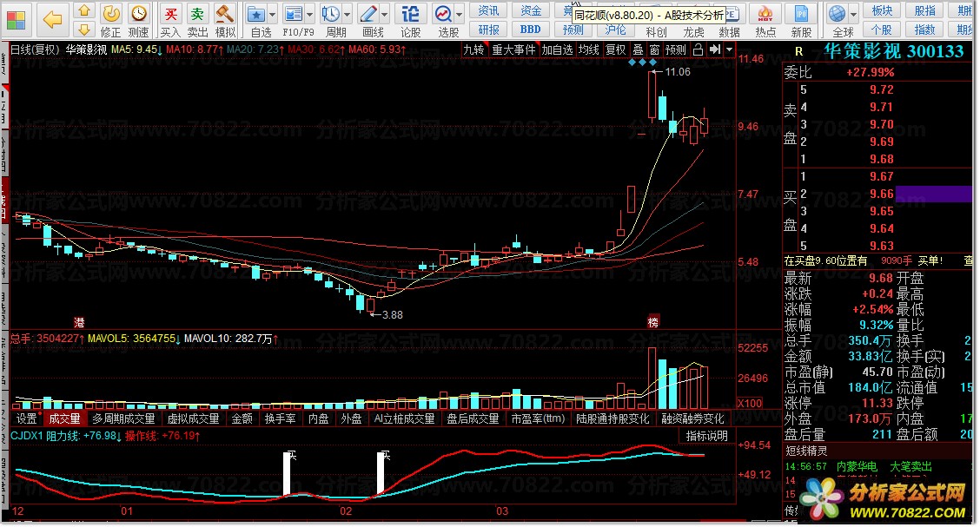Click the green 卖出 sell icon
Viewport: 980px width, 527px height.
tap(197, 13)
